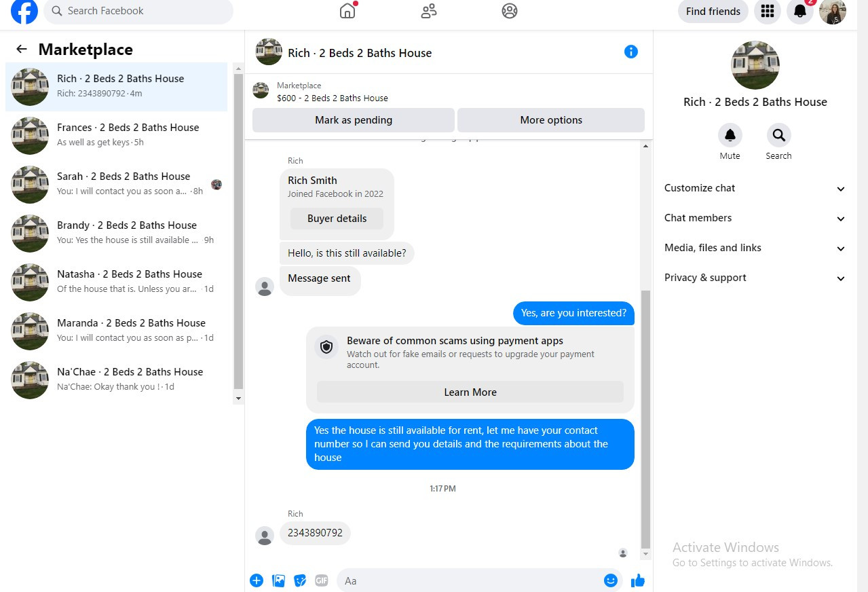Open the Friends icon in top navigation
This screenshot has width=868, height=592.
tap(429, 11)
